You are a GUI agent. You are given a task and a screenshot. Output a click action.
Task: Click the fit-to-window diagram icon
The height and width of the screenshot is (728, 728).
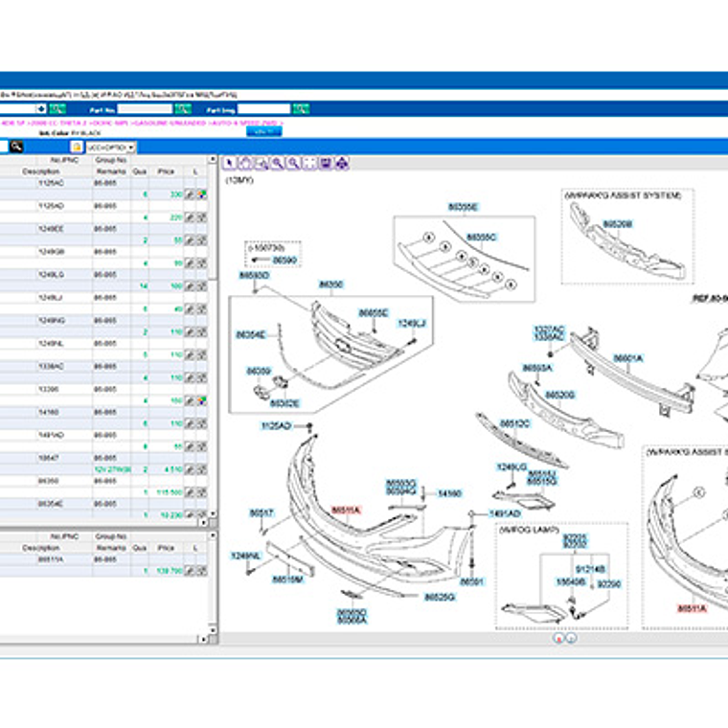pyautogui.click(x=309, y=163)
